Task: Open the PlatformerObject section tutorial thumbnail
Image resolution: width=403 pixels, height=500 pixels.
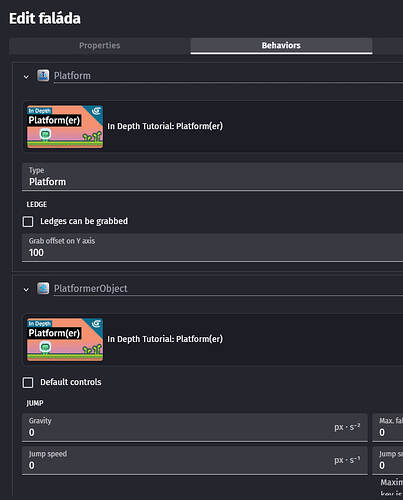Action: tap(65, 339)
